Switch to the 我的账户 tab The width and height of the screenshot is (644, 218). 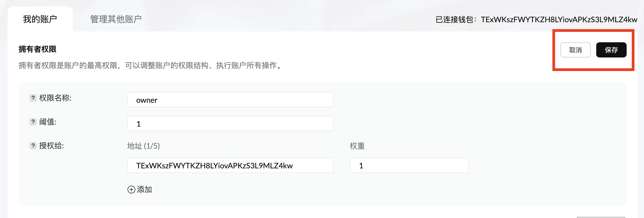tap(40, 19)
